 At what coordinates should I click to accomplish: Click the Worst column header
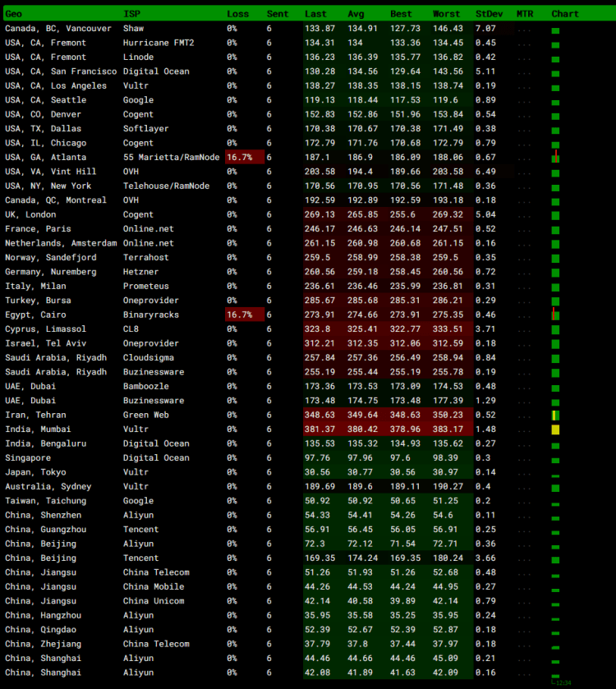click(447, 14)
